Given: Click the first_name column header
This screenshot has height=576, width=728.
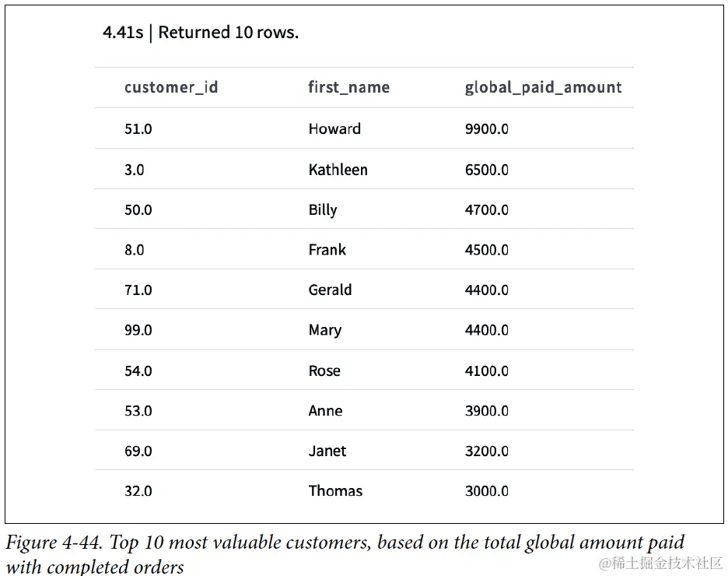Looking at the screenshot, I should pos(349,87).
